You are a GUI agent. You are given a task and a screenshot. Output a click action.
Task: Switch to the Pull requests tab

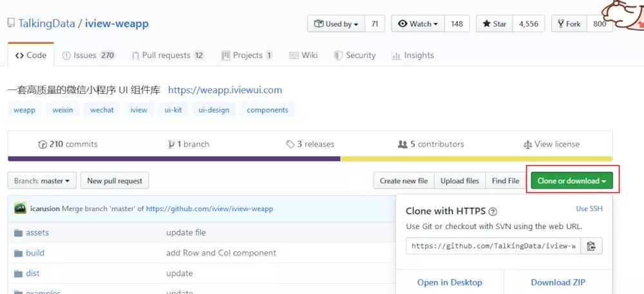pyautogui.click(x=168, y=55)
